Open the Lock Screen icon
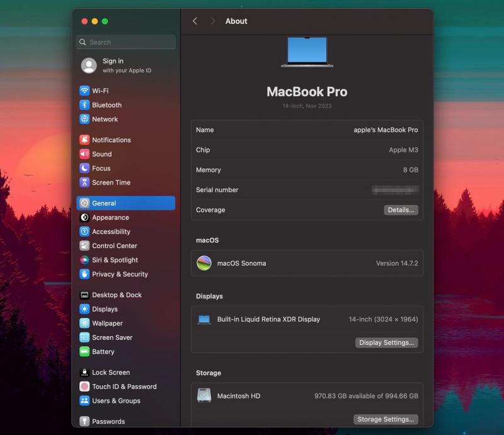Screen dimensions: 504x435 pyautogui.click(x=84, y=372)
